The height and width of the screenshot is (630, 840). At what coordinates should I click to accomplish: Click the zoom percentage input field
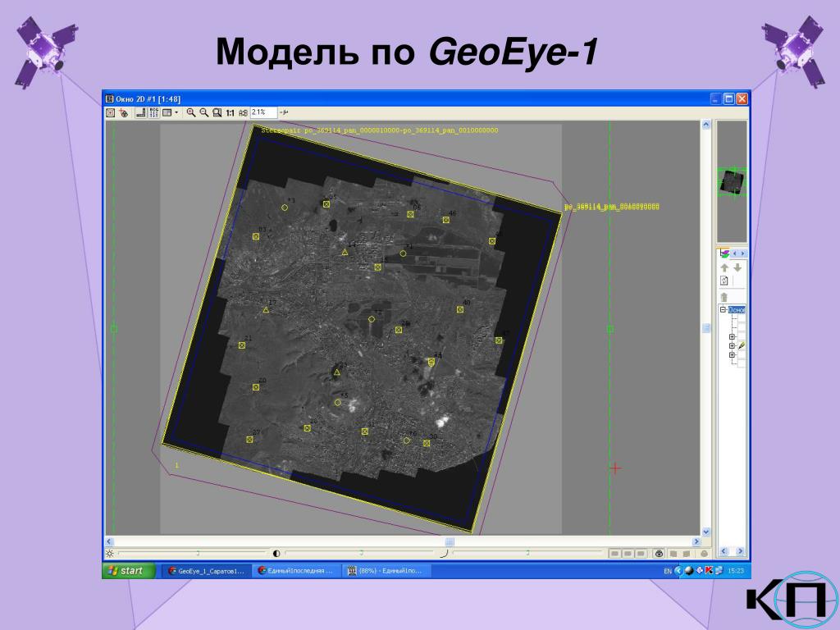click(x=263, y=112)
